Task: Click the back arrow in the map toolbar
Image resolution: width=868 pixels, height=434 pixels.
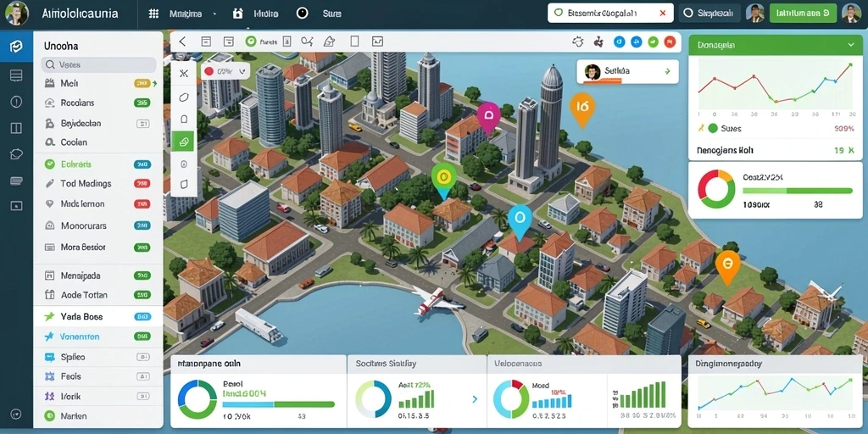Action: pos(182,42)
